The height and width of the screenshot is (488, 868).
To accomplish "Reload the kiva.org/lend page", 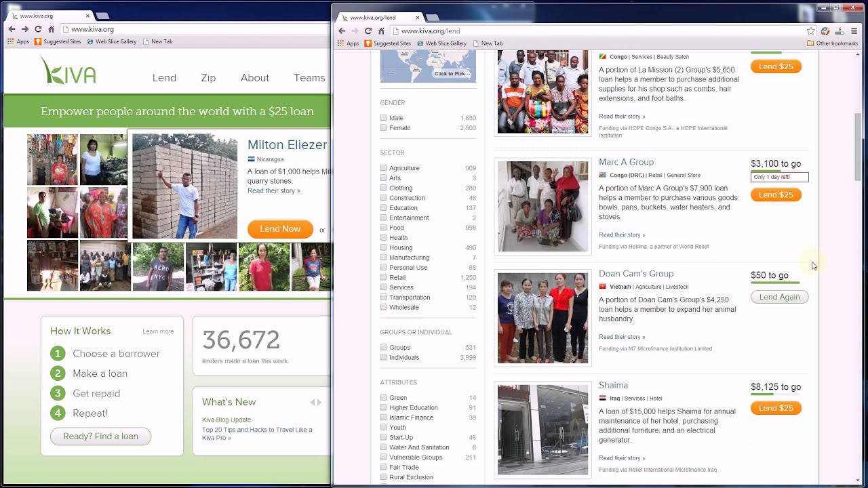I will click(x=368, y=30).
